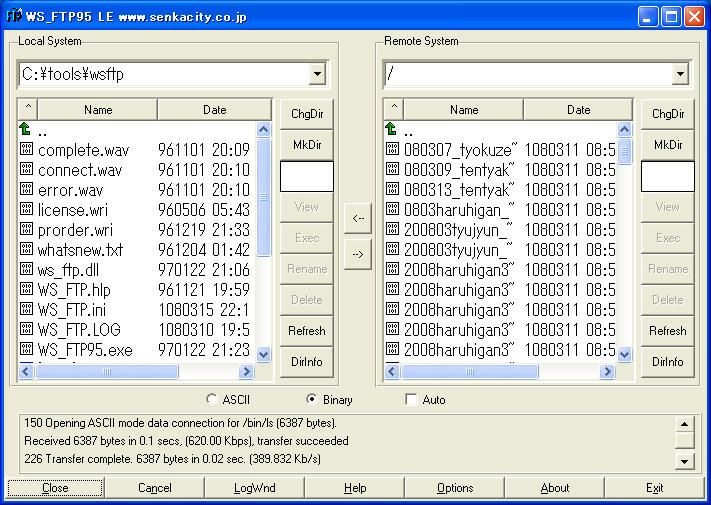Upload with the right arrow transfer button
This screenshot has width=711, height=505.
[x=358, y=254]
